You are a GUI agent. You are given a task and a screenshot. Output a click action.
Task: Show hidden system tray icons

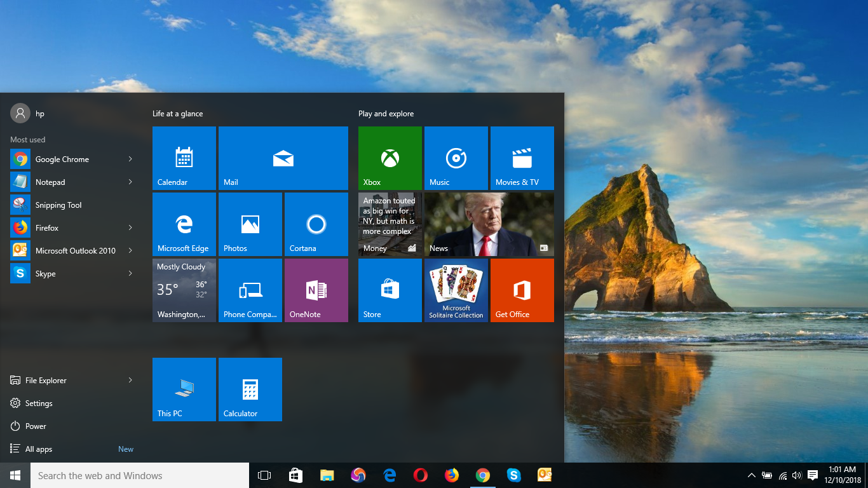[x=751, y=475]
